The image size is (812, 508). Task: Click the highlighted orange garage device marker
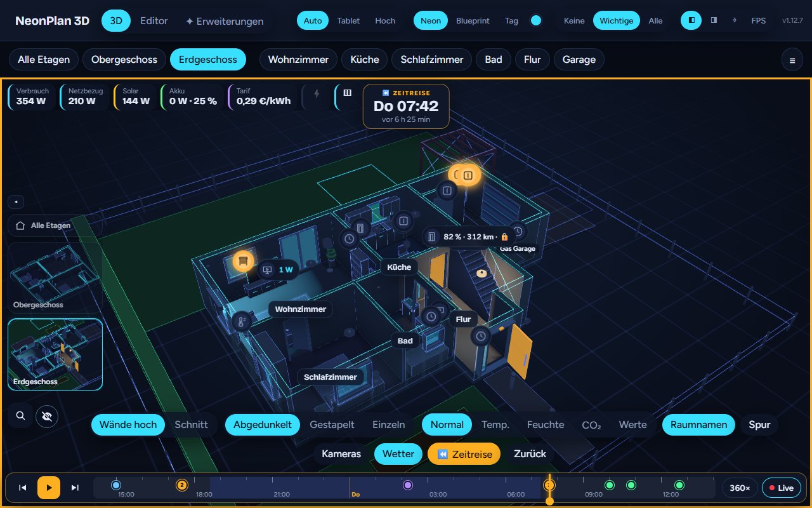[x=468, y=175]
